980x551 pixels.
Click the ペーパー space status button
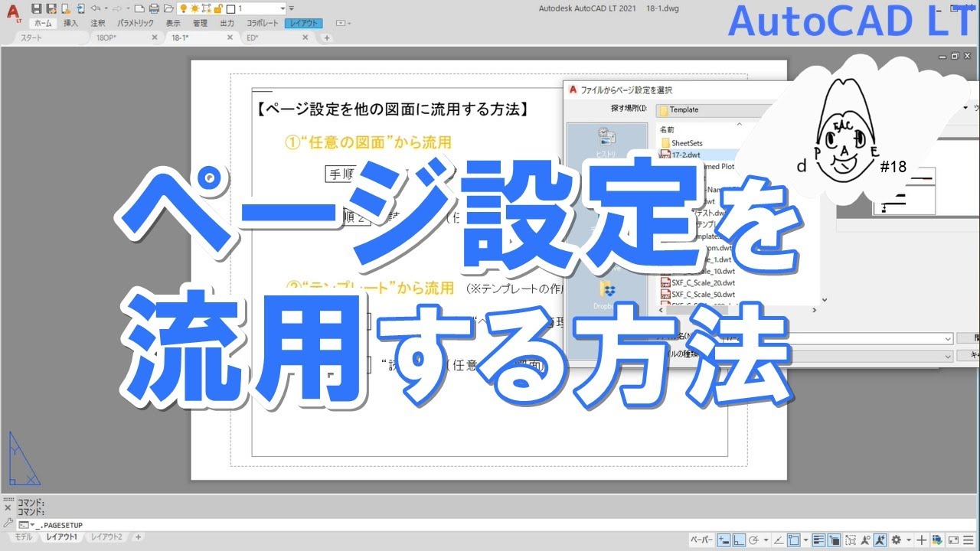[x=702, y=540]
